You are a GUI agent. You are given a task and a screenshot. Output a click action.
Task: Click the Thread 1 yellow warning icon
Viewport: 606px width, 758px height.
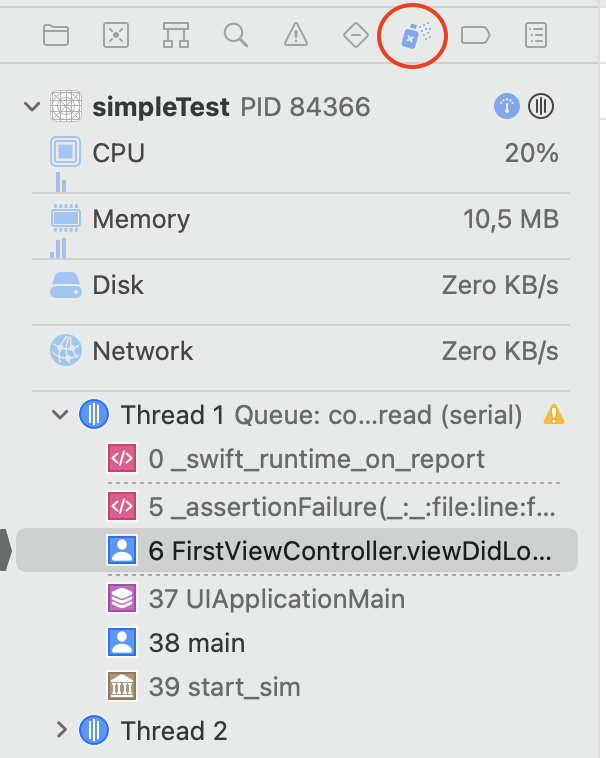553,414
